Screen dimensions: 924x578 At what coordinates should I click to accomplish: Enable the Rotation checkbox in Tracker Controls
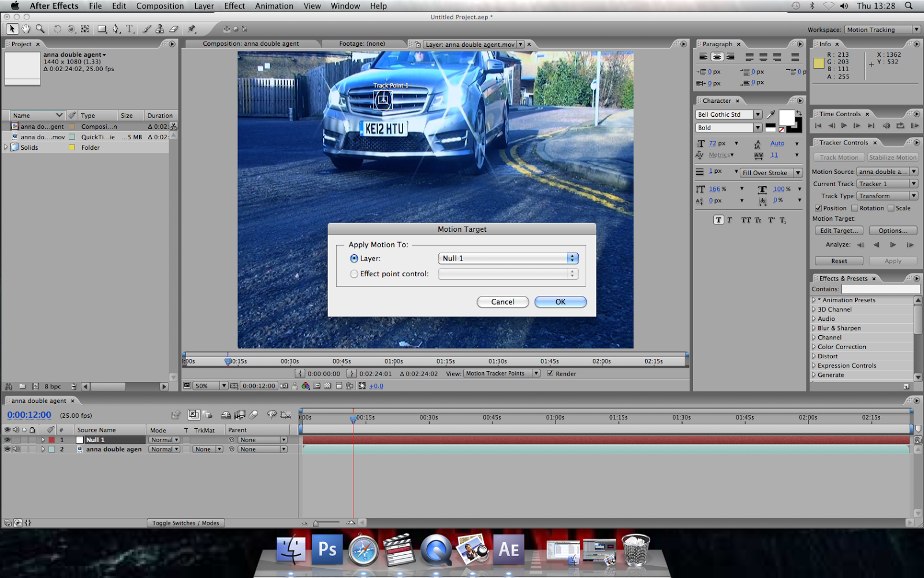coord(855,208)
